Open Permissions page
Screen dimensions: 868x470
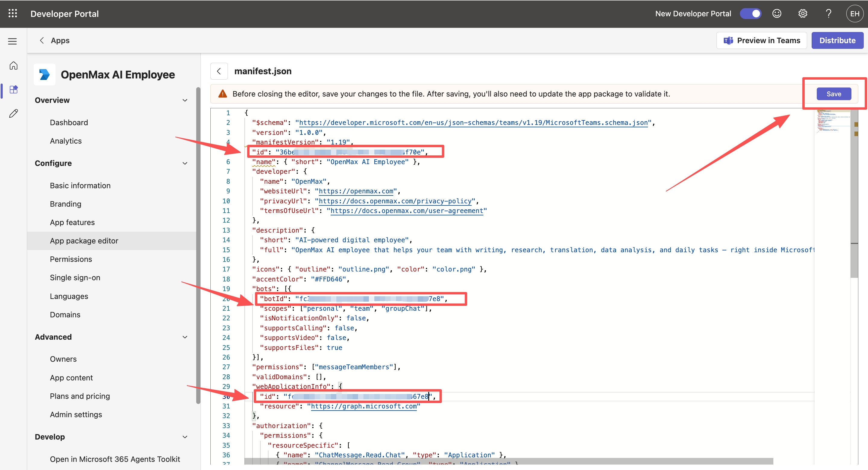pos(71,259)
